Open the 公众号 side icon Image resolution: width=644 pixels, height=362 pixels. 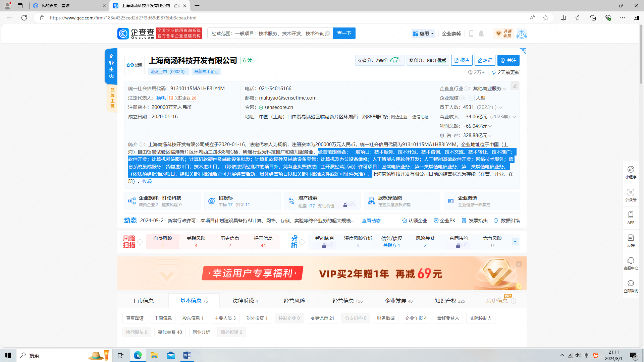click(x=631, y=195)
